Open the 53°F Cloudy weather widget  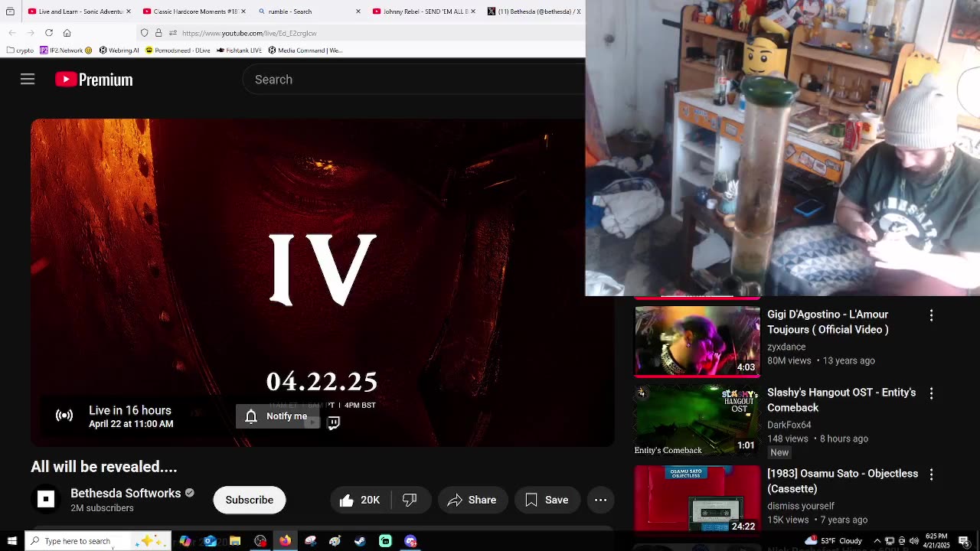pos(833,541)
